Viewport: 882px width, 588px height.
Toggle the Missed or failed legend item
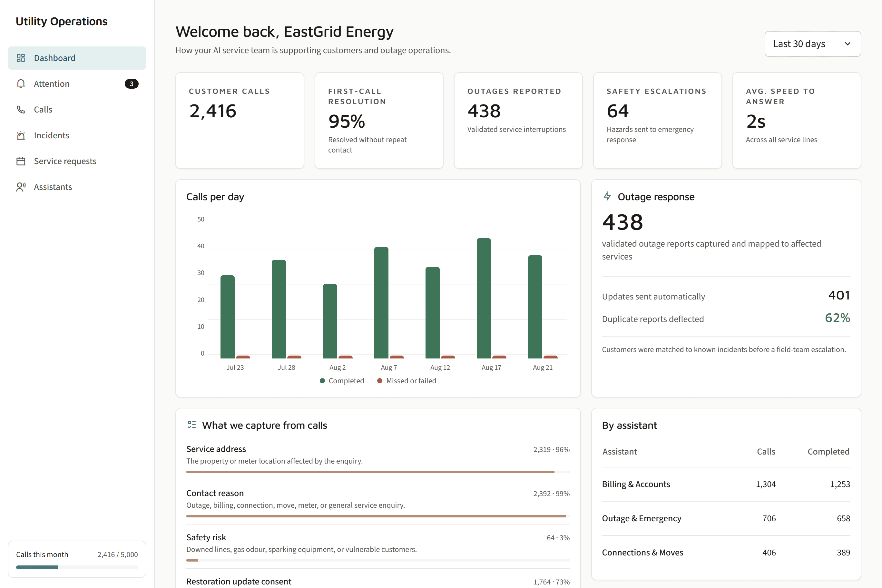pyautogui.click(x=407, y=381)
